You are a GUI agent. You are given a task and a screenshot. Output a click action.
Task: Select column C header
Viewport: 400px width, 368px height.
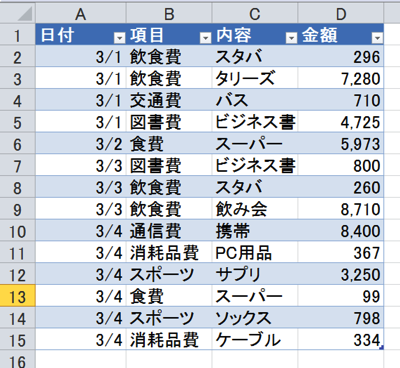[255, 14]
